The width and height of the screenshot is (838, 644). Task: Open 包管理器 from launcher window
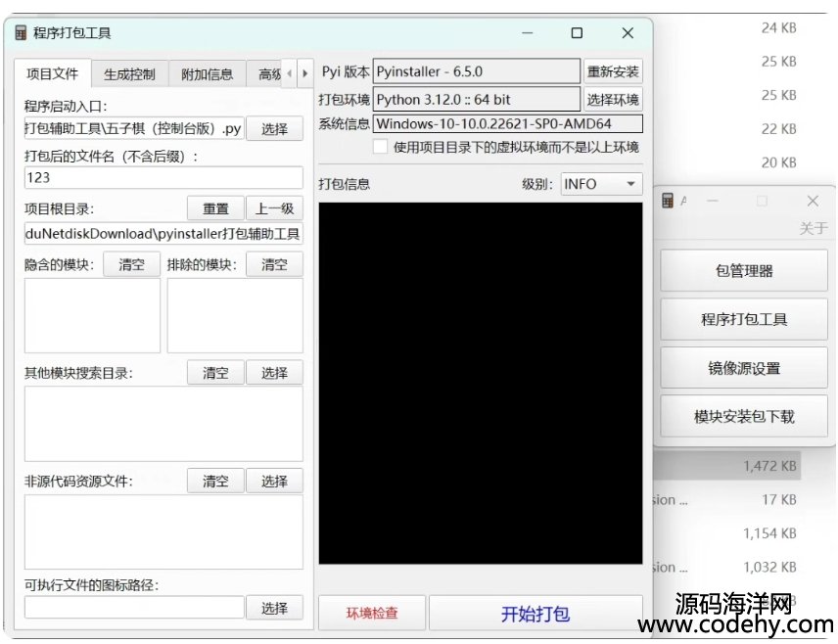click(744, 270)
